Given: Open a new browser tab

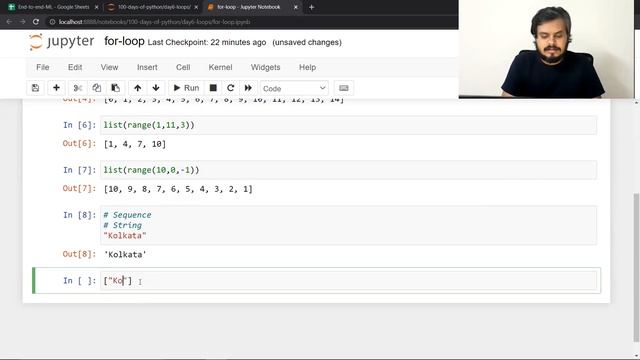Looking at the screenshot, I should [x=311, y=7].
